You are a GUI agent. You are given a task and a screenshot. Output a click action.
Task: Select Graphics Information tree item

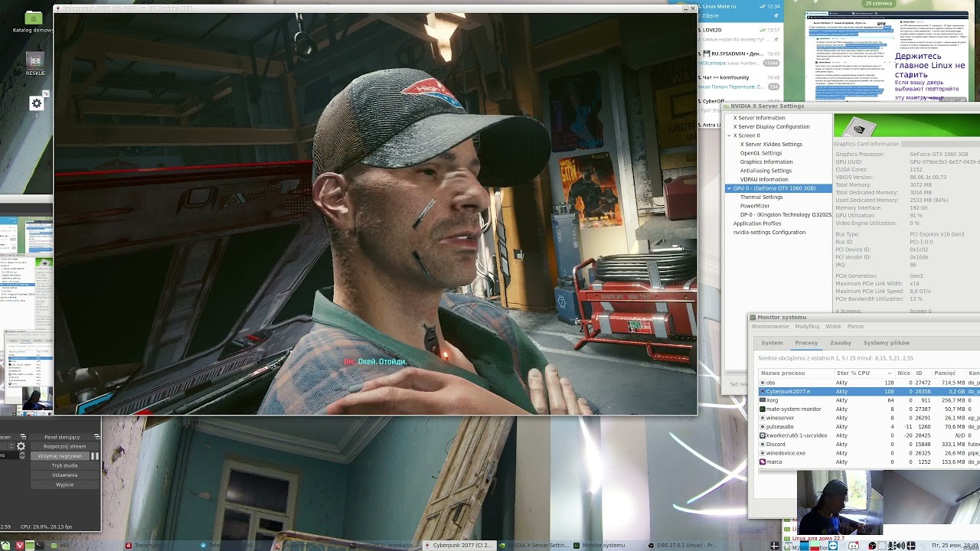coord(766,161)
